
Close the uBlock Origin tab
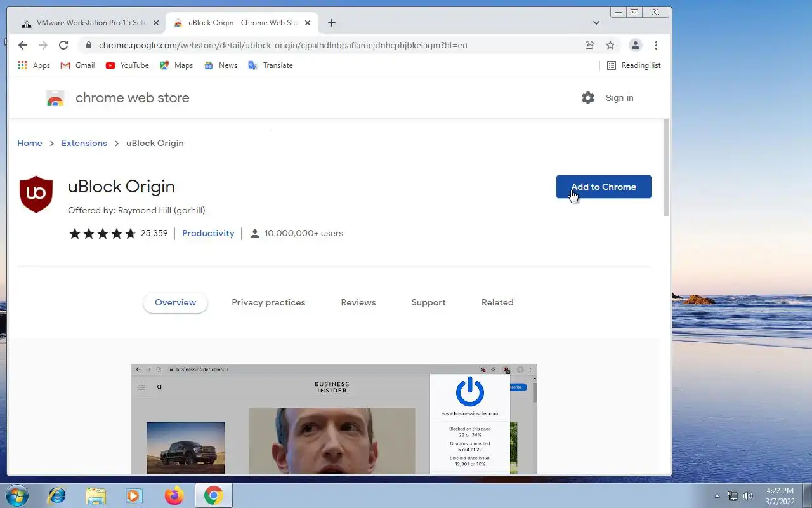click(308, 23)
